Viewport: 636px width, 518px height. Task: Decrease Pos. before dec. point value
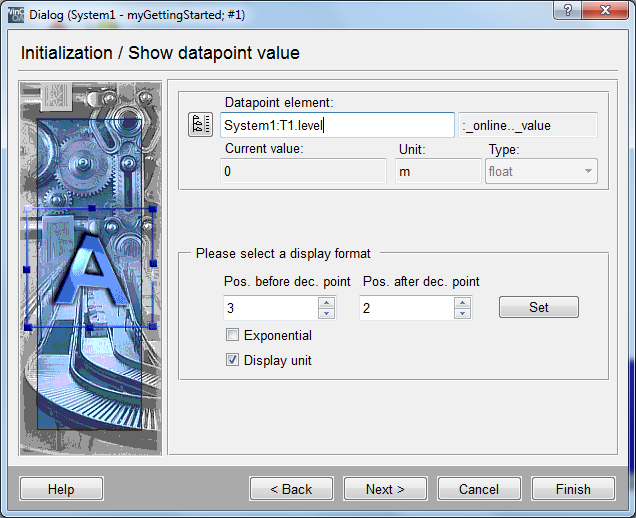(326, 314)
